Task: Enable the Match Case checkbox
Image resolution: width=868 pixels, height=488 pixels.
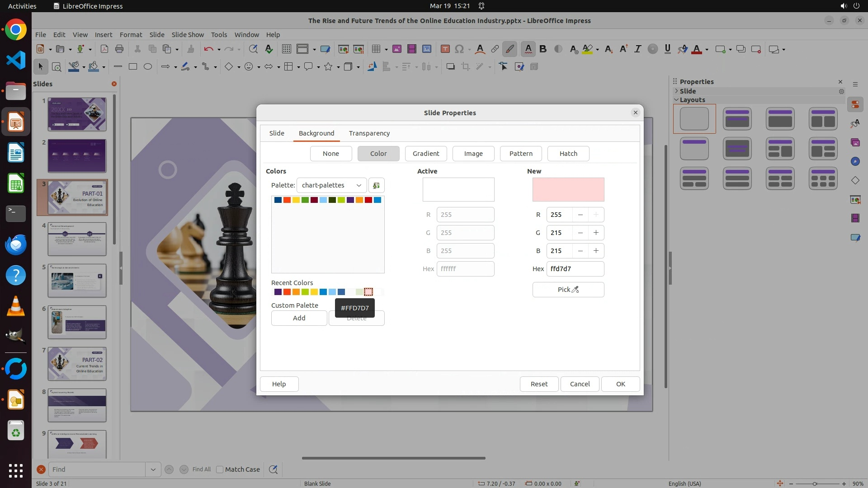Action: [220, 469]
